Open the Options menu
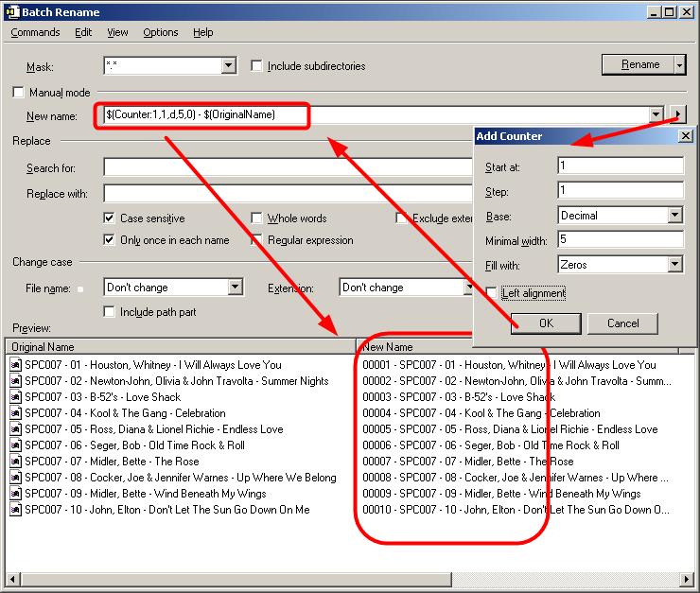This screenshot has width=700, height=593. coord(160,32)
